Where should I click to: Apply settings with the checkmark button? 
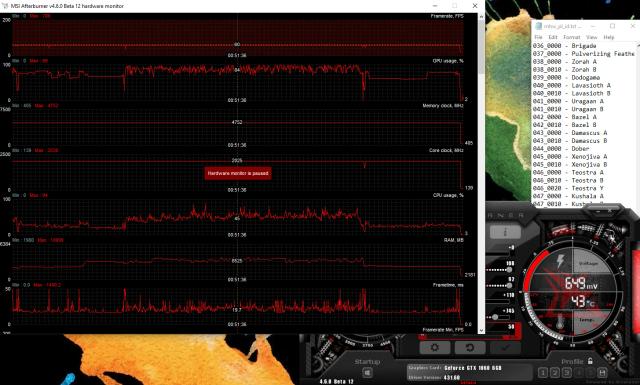pos(505,347)
